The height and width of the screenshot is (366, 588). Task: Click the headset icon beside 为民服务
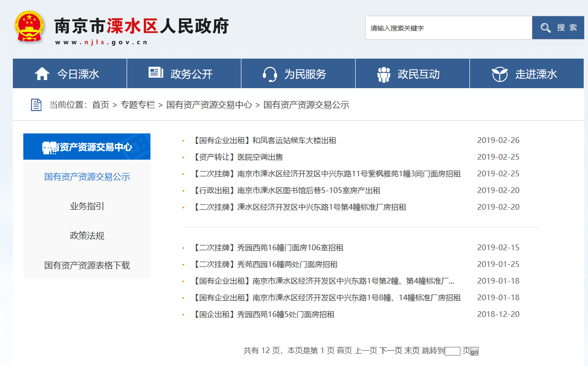(270, 74)
